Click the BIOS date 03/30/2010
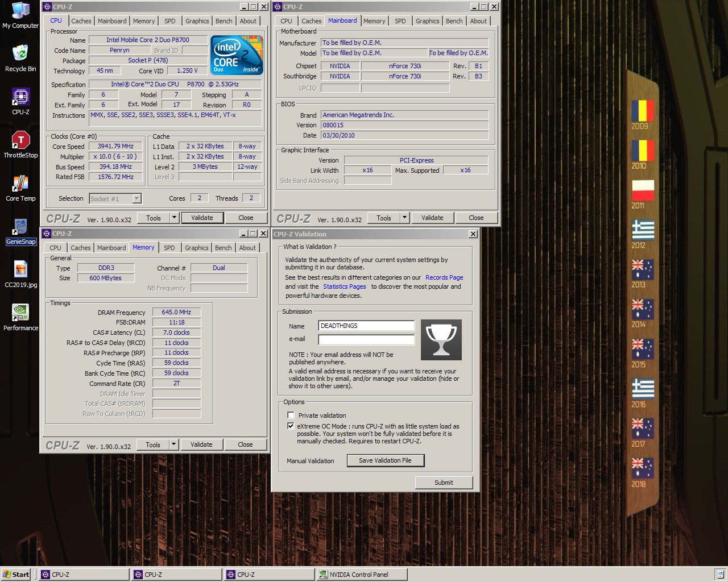The image size is (728, 582). tap(405, 135)
